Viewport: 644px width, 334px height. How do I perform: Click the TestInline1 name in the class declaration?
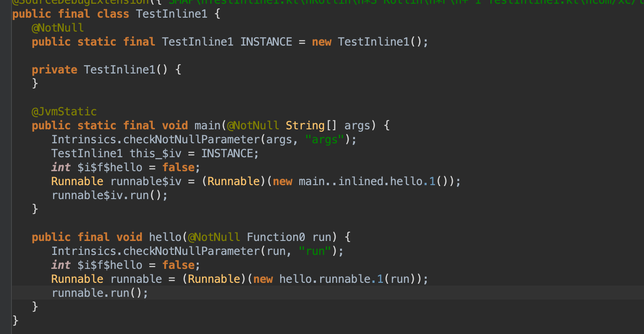pos(171,14)
